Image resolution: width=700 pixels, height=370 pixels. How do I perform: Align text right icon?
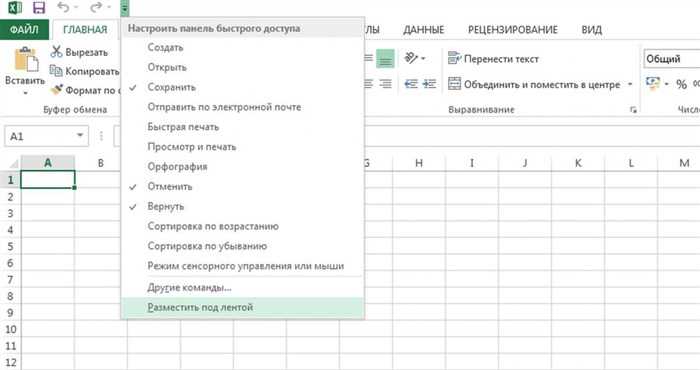(385, 83)
